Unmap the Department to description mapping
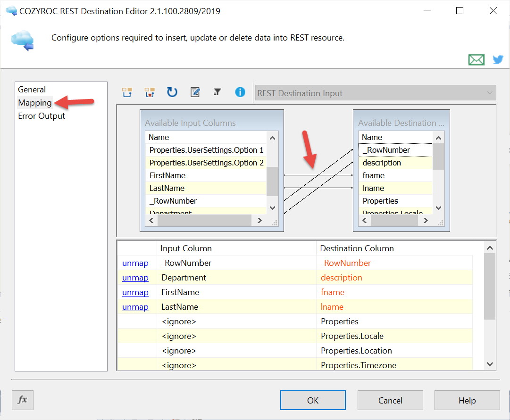 135,278
